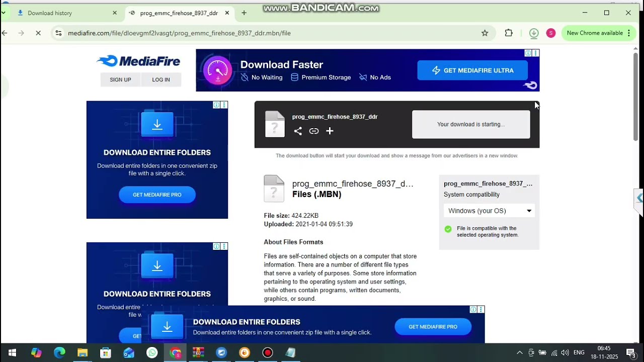
Task: Click the share icon under the file name
Action: point(298,131)
